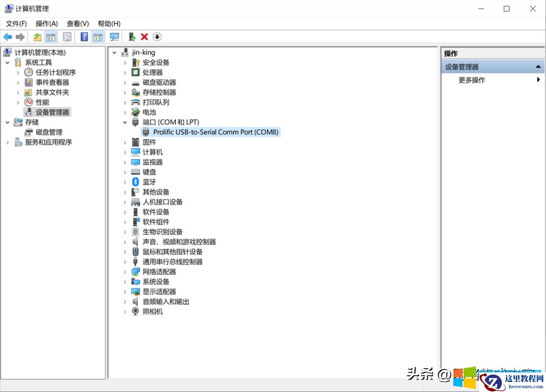Expand the 通用串行总线控制器 category
This screenshot has height=392, width=546.
click(125, 262)
